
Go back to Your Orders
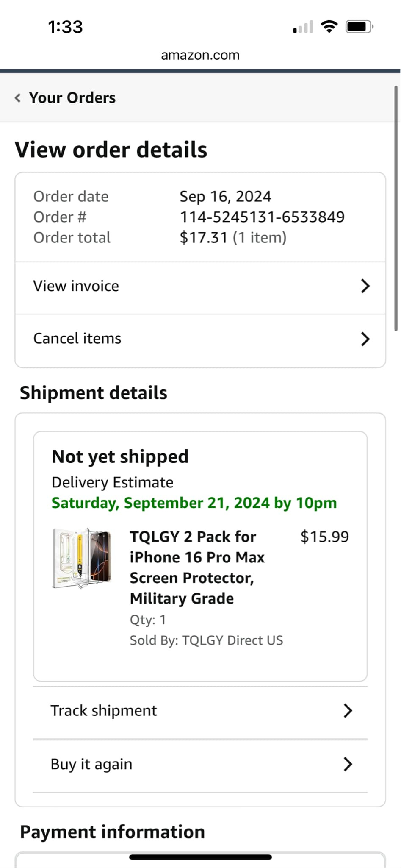[72, 98]
